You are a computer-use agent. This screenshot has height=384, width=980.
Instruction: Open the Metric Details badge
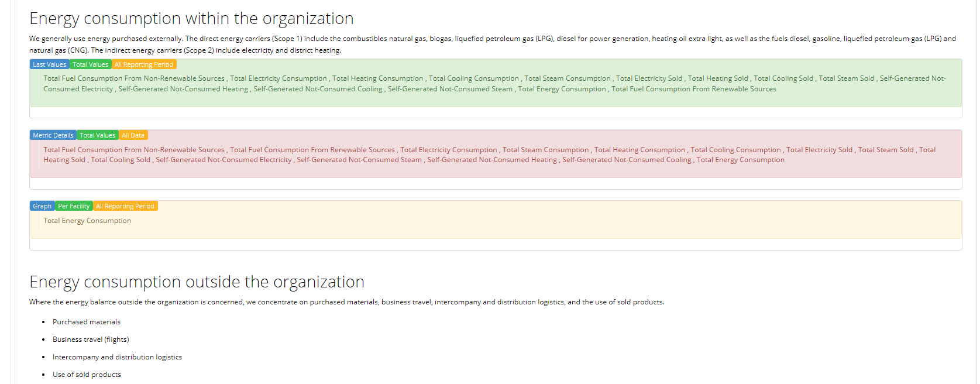click(x=53, y=135)
